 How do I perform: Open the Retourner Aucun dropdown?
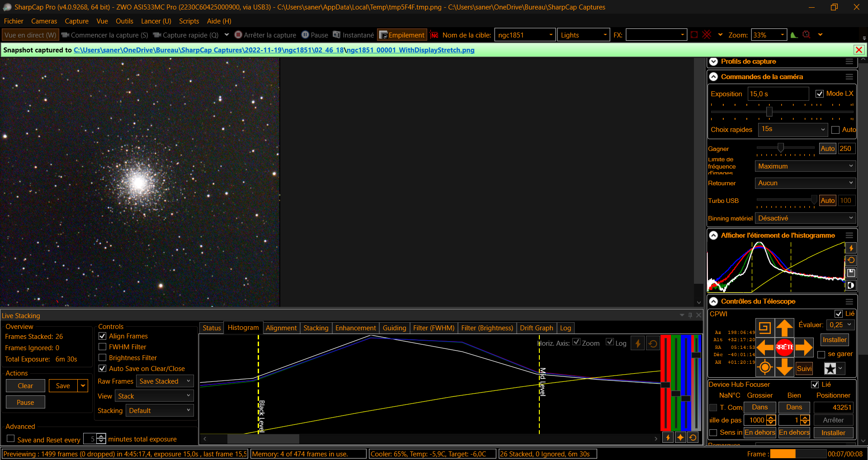click(805, 183)
